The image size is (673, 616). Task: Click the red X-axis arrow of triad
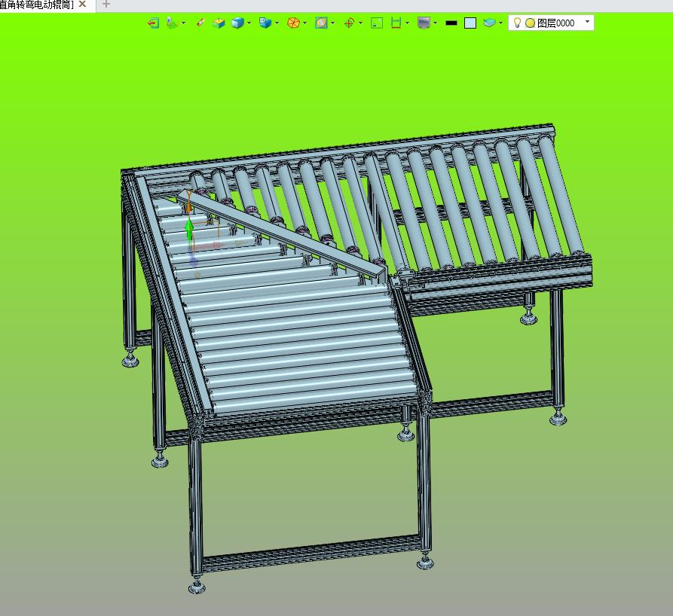click(x=211, y=246)
